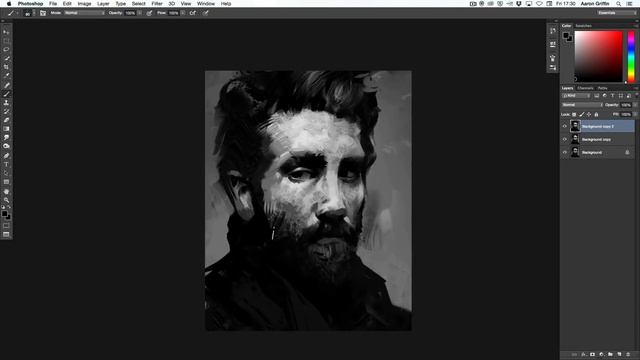Select the Zoom tool

(x=6, y=200)
